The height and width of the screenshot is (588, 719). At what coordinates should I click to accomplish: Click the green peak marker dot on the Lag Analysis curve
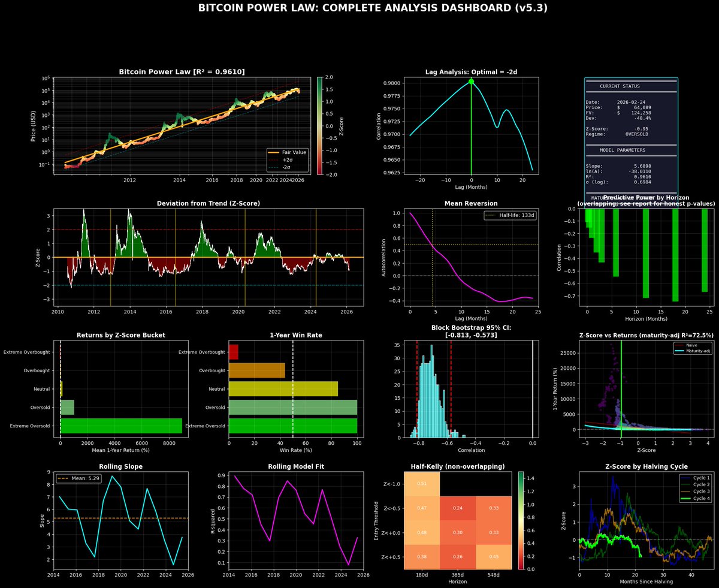[x=471, y=81]
